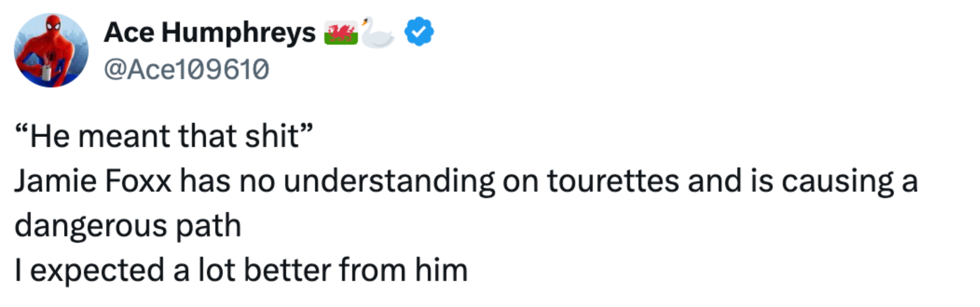This screenshot has height=307, width=980.
Task: Click the quoted line "He meant that shit"
Action: [164, 136]
